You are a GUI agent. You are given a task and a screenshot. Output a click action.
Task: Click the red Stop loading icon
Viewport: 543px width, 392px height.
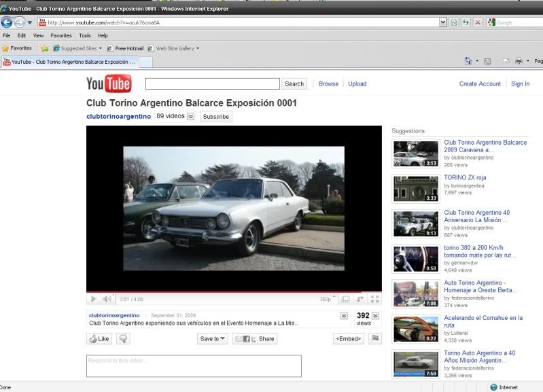tap(478, 22)
